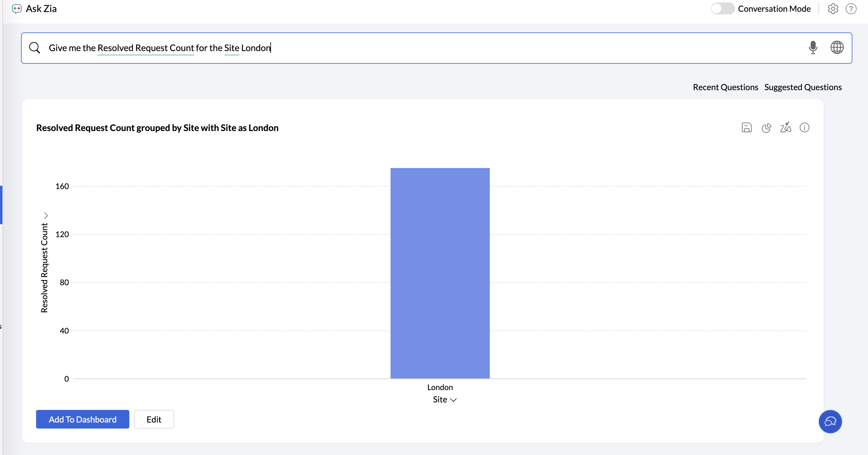Image resolution: width=868 pixels, height=455 pixels.
Task: Click the London blue bar
Action: tap(440, 273)
